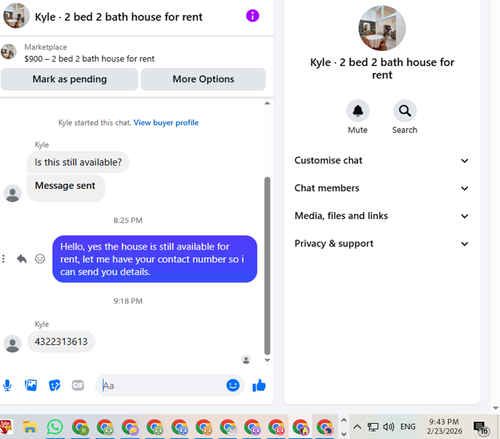
Task: Mark the listing as pending
Action: tap(69, 79)
